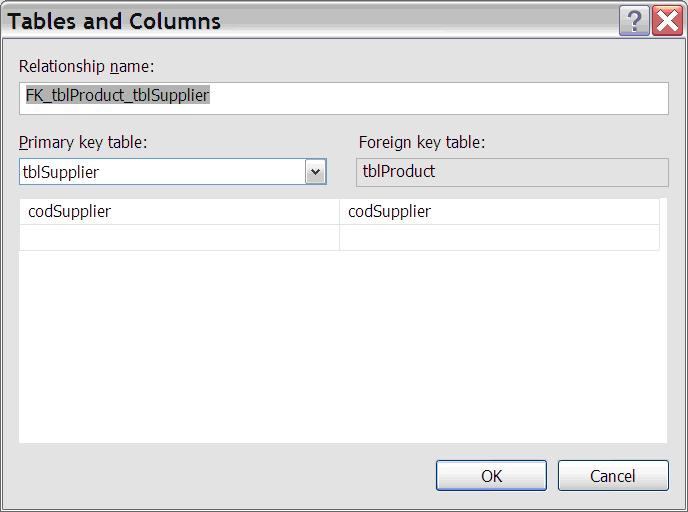Click the highlighted FK_tblProduct_tblSupplier text

coord(115,96)
